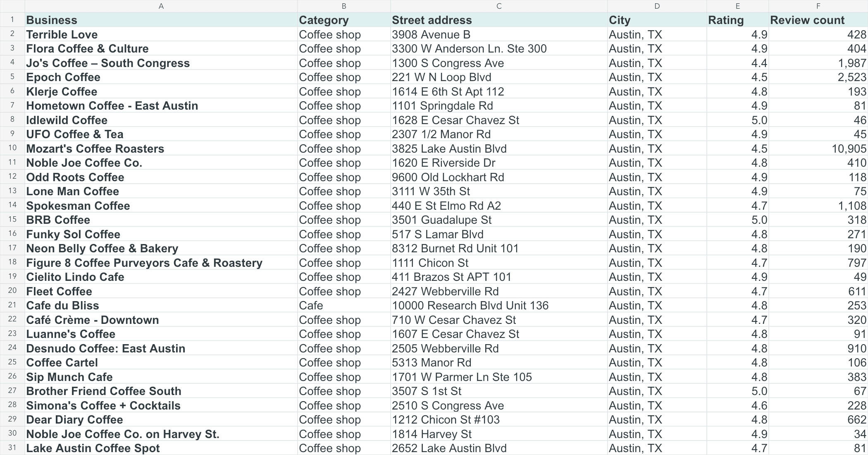Viewport: 868px width, 455px height.
Task: Select Mozart's Coffee Roasters cell
Action: click(161, 148)
